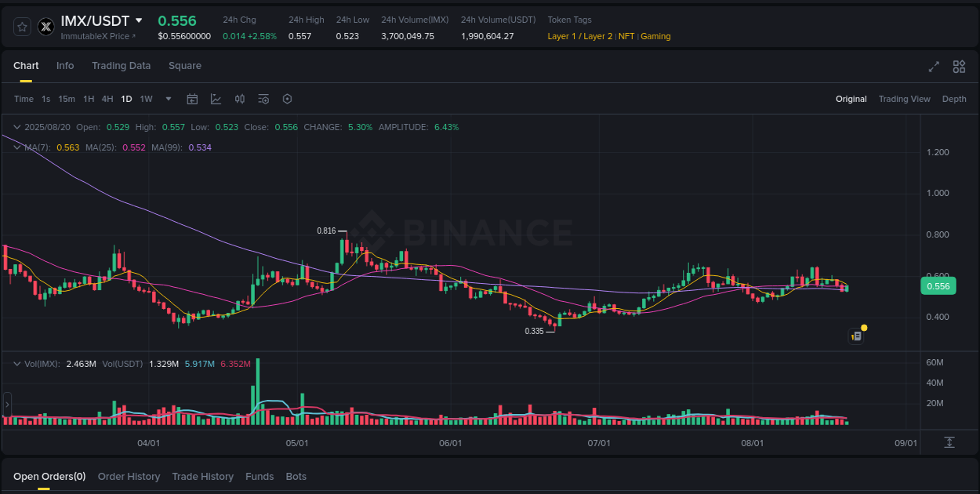This screenshot has width=980, height=494.
Task: Collapse the Vol(IMX) volume indicator row
Action: 17,363
